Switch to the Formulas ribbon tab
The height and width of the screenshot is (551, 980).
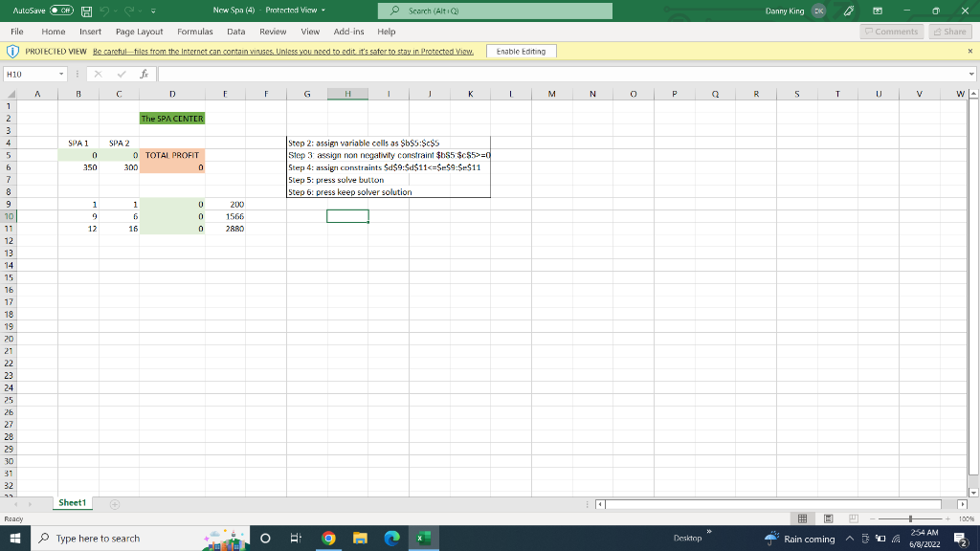point(194,31)
